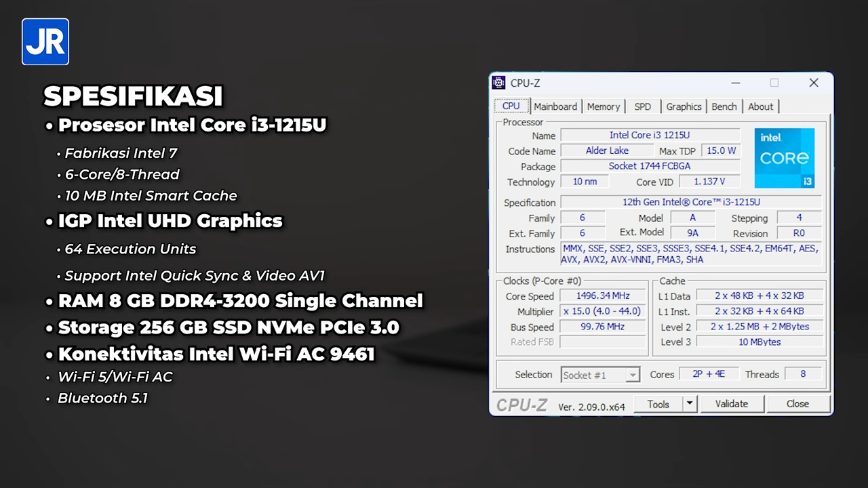
Task: Close CPU-Z with the X icon
Action: click(x=813, y=83)
